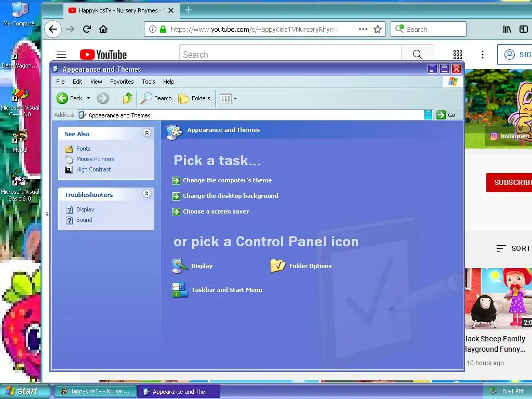The width and height of the screenshot is (532, 399).
Task: Toggle the Firefox sidebar icon
Action: [x=524, y=29]
